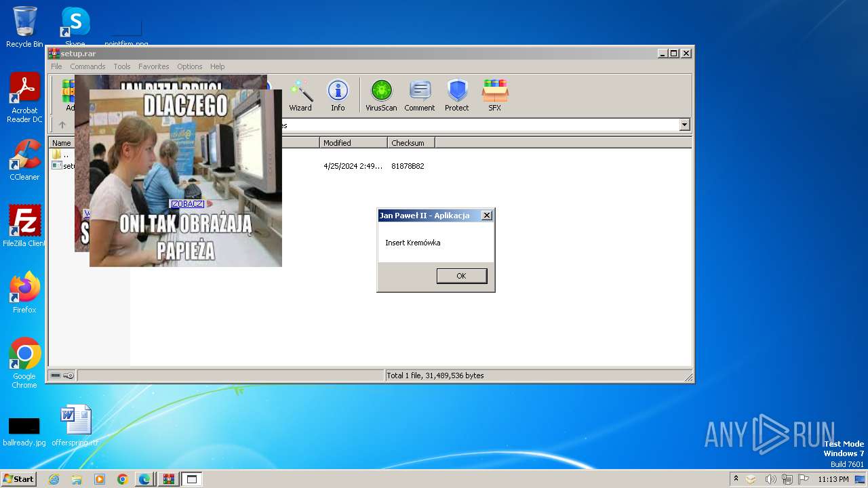Open Action Center flag icon
868x488 pixels.
(803, 479)
